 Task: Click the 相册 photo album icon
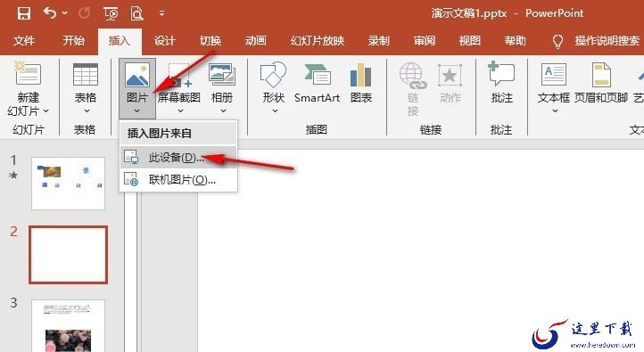click(222, 74)
